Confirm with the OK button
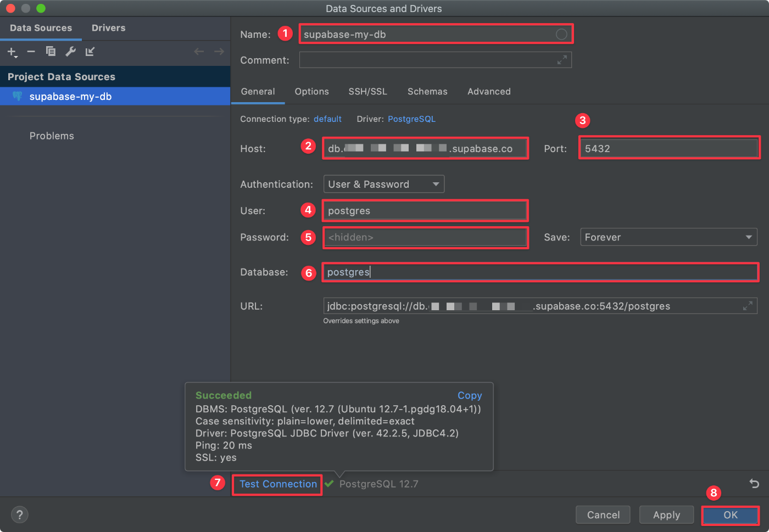 (730, 514)
